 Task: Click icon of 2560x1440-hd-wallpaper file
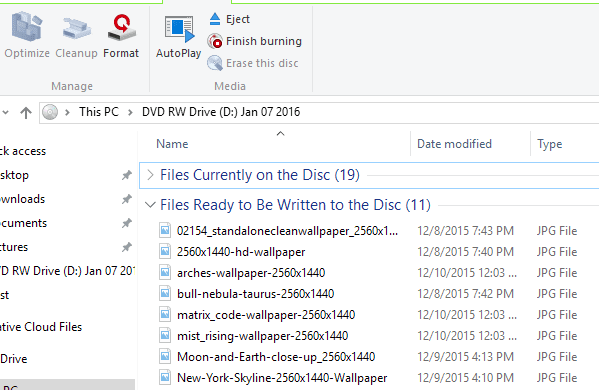click(165, 251)
